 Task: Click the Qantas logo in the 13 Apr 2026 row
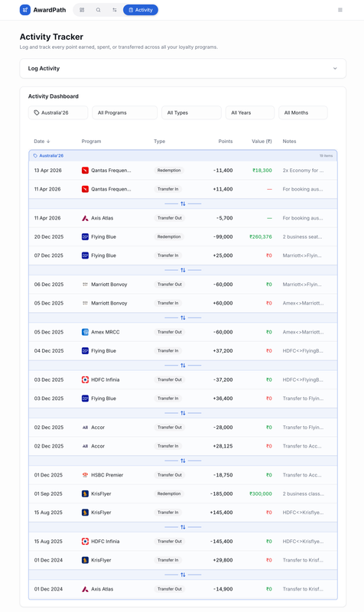(x=85, y=170)
